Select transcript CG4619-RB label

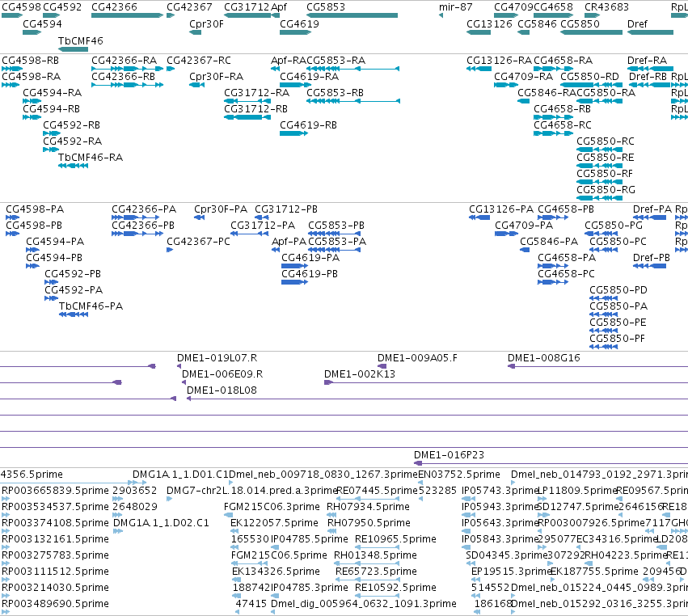pyautogui.click(x=309, y=125)
